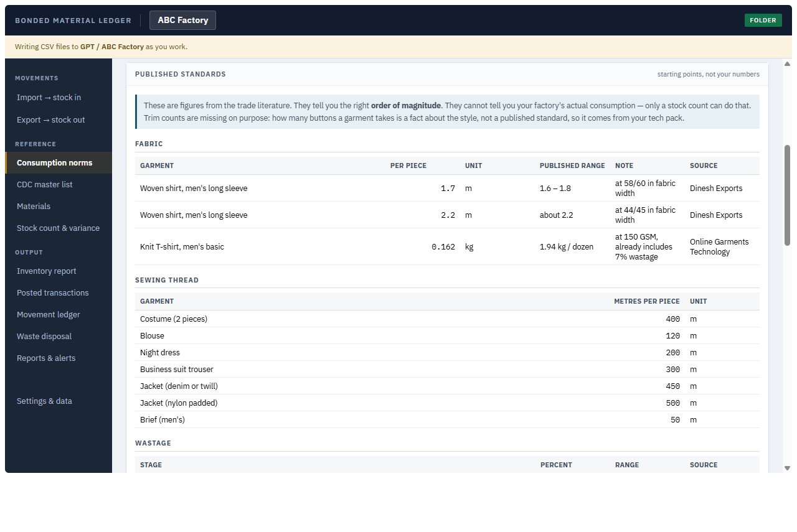Click the 'about 2.2' published range
Image resolution: width=797 pixels, height=532 pixels.
click(557, 215)
